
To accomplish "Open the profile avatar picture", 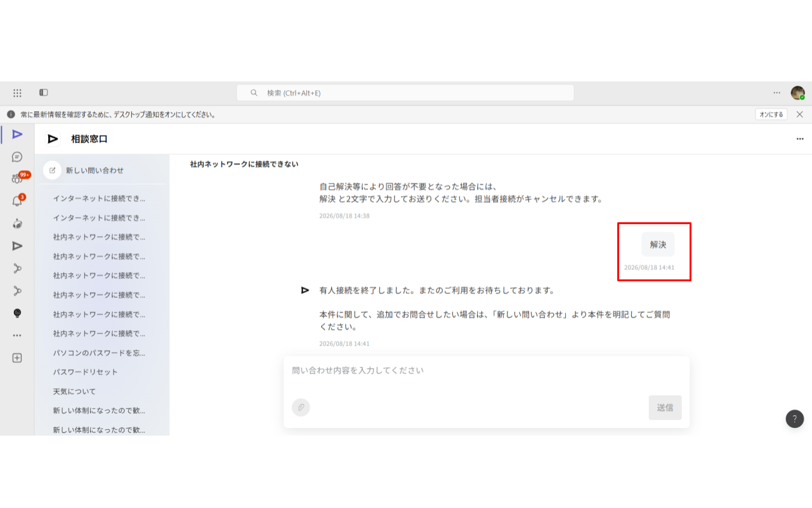I will [x=797, y=93].
